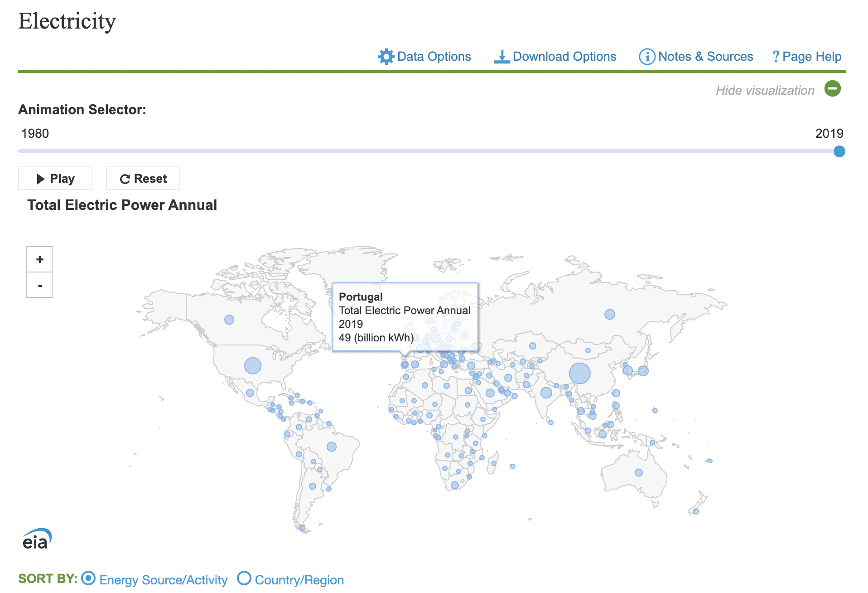Zoom out the map with minus button
Viewport: 868px width, 593px height.
click(x=39, y=285)
